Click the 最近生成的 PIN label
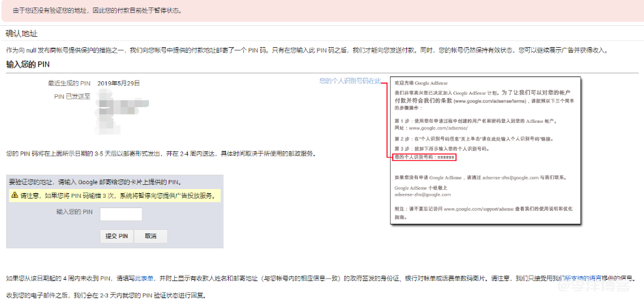Viewport: 644px width, 305px height. pos(68,83)
